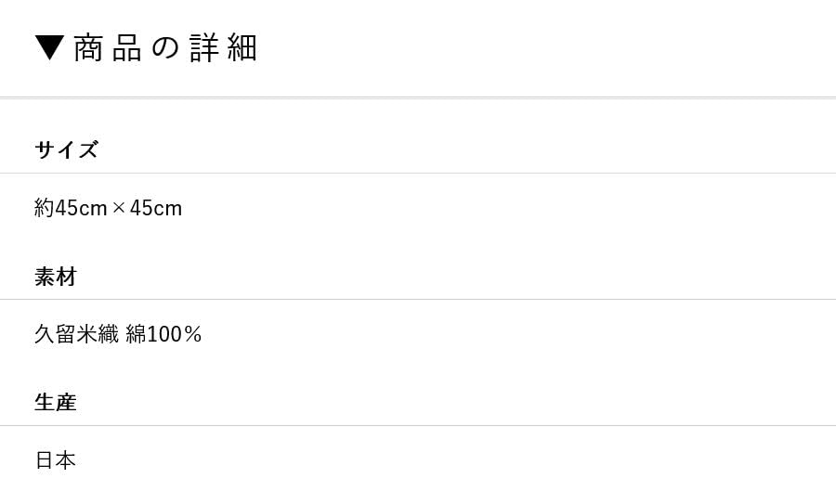The width and height of the screenshot is (836, 504).
Task: Click the × symbol in the size
Action: click(119, 208)
